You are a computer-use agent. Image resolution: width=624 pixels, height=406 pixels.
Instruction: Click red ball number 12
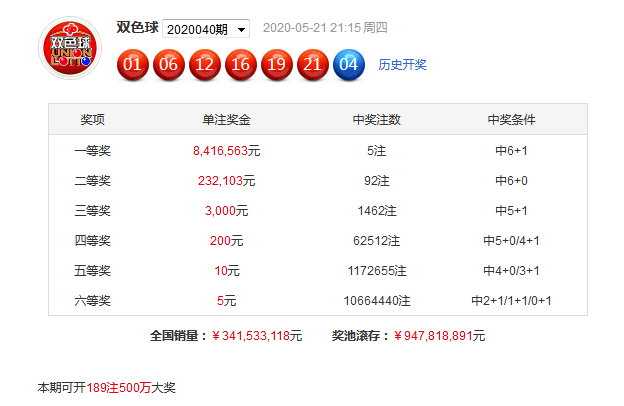tap(205, 64)
